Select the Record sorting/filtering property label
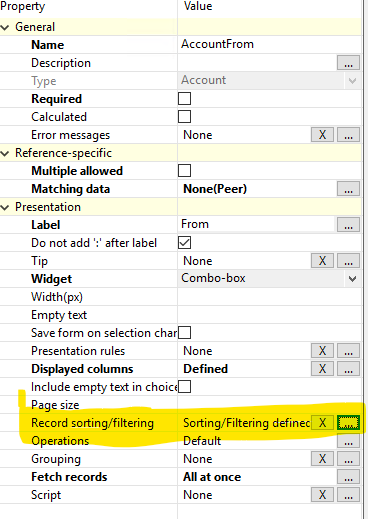 point(92,423)
